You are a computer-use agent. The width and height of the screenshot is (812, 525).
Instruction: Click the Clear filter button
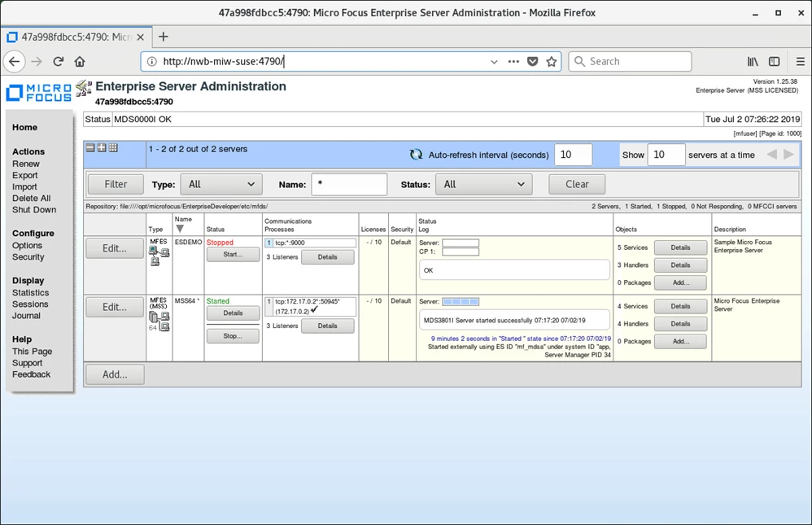point(577,184)
